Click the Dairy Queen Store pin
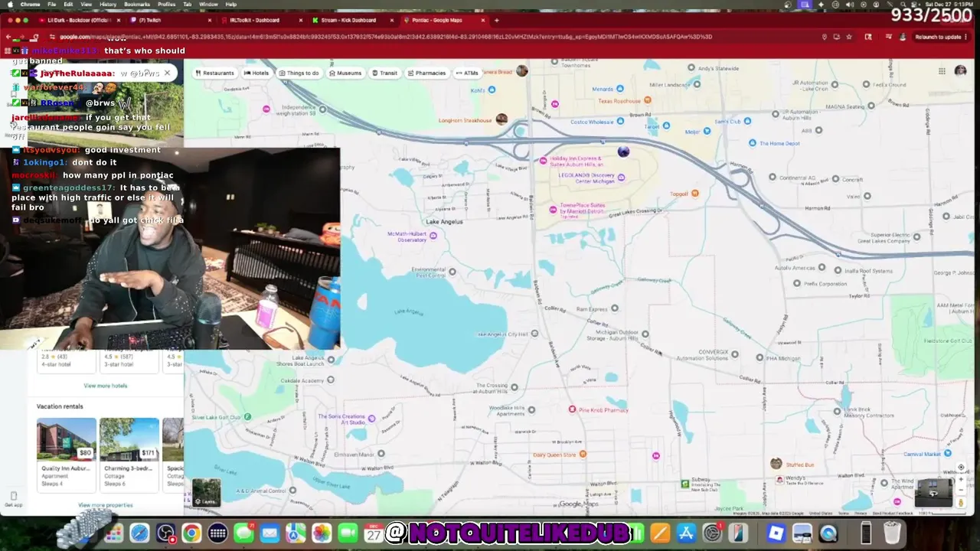This screenshot has height=551, width=980. pyautogui.click(x=583, y=455)
